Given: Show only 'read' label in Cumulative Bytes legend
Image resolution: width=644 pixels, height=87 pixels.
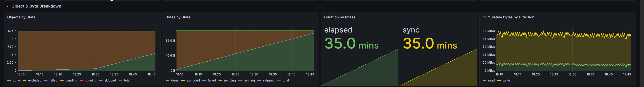Looking at the screenshot, I should pyautogui.click(x=491, y=80).
